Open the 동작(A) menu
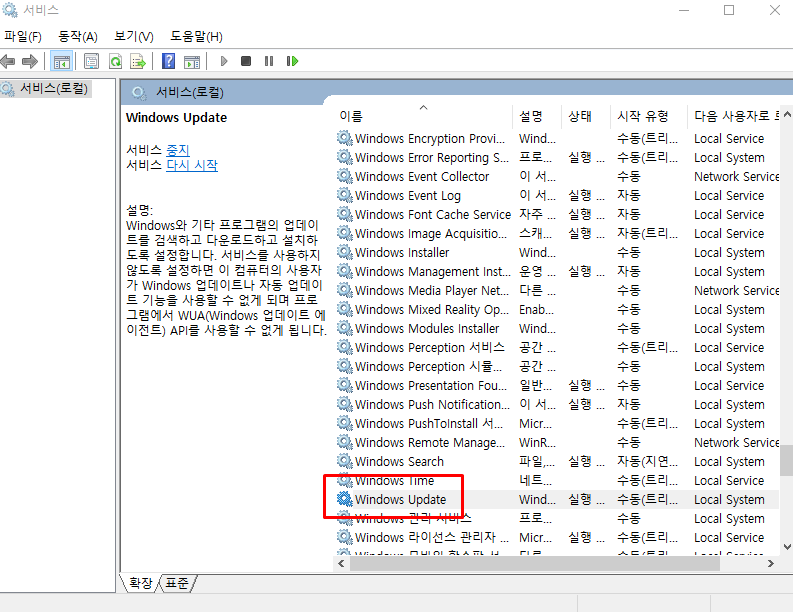The width and height of the screenshot is (793, 612). pos(78,36)
